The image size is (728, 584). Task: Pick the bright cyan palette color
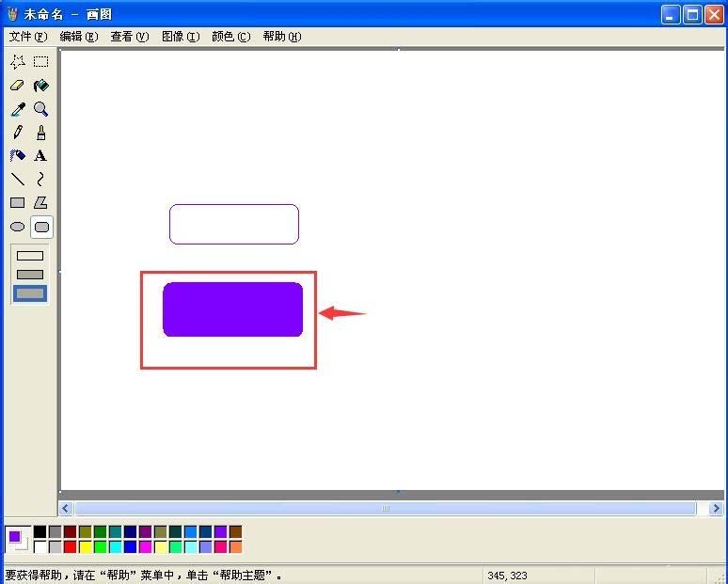coord(116,547)
